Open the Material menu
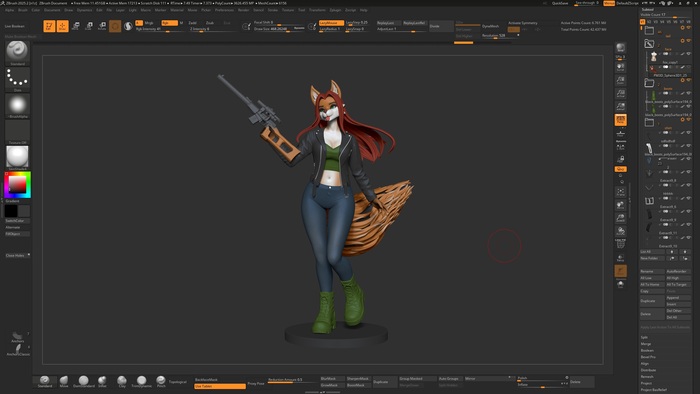The height and width of the screenshot is (394, 700). (x=177, y=10)
